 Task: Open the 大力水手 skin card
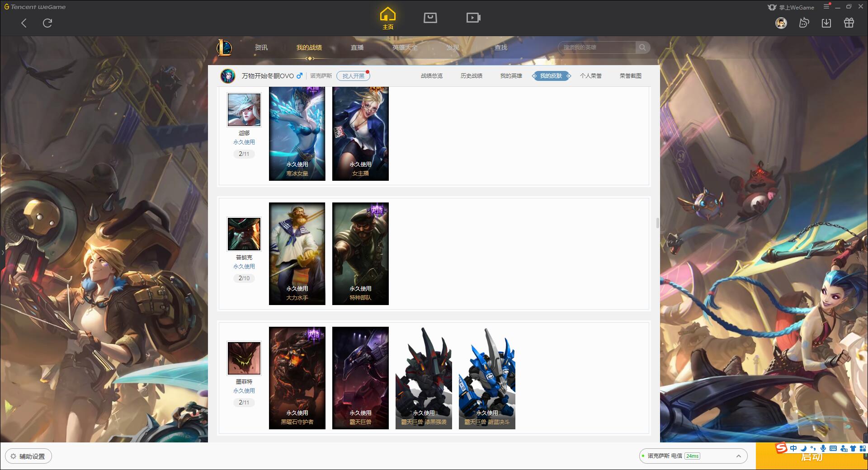click(x=297, y=254)
